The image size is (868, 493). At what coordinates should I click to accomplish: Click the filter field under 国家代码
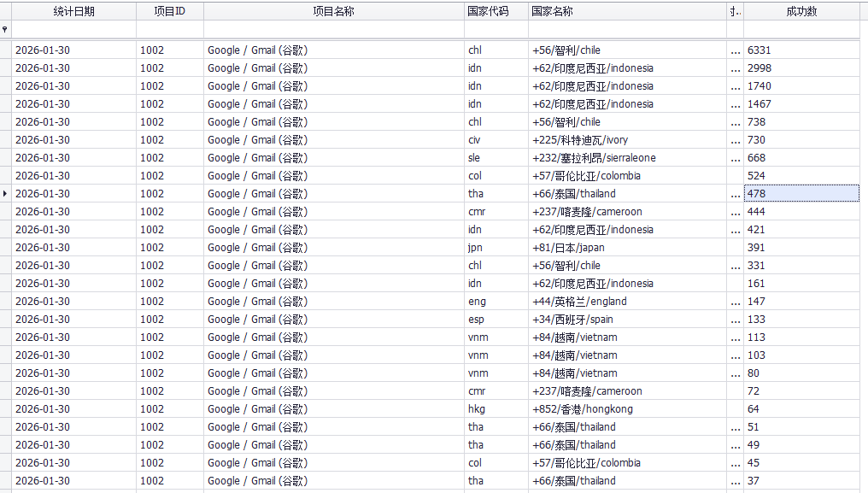pos(496,29)
